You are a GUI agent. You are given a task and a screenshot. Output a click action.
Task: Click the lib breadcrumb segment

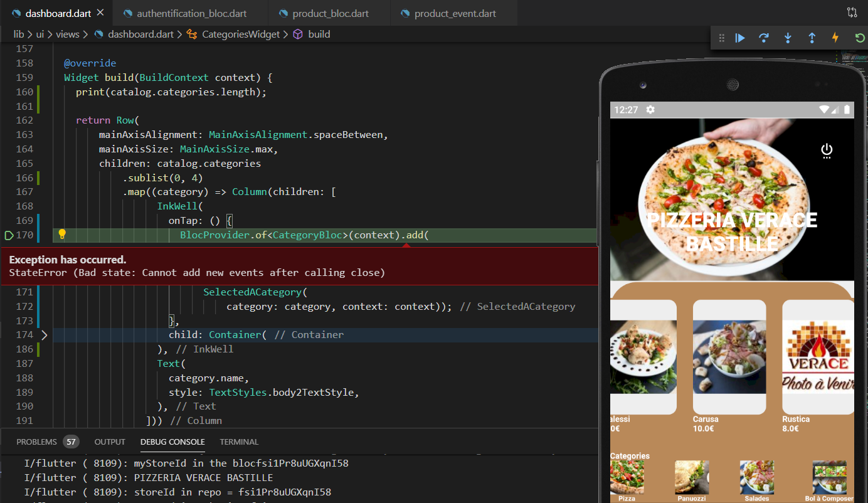(18, 34)
